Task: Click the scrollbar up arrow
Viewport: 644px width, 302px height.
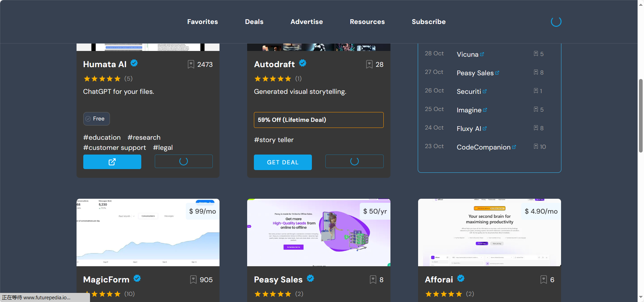Action: point(641,4)
